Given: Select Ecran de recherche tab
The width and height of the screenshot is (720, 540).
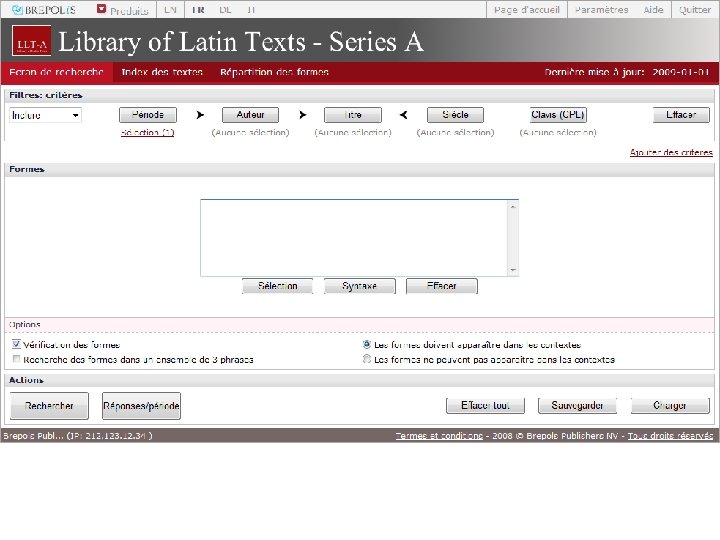Looking at the screenshot, I should (x=56, y=72).
